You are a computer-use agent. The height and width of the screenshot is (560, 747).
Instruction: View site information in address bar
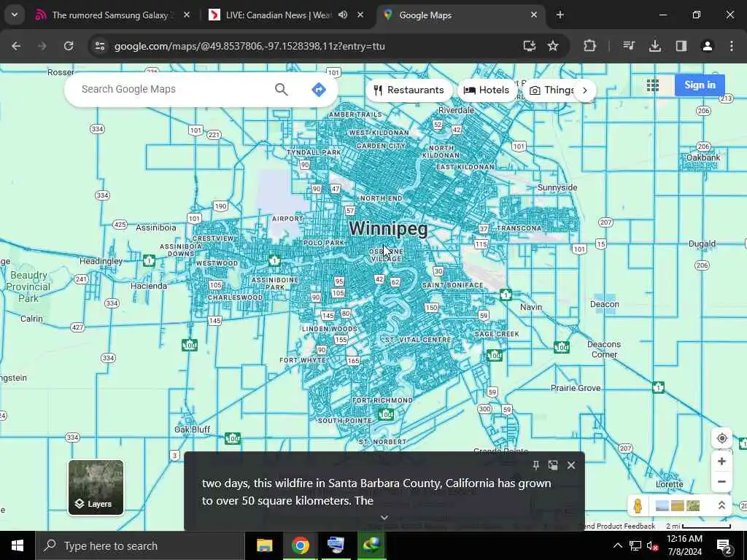tap(99, 46)
